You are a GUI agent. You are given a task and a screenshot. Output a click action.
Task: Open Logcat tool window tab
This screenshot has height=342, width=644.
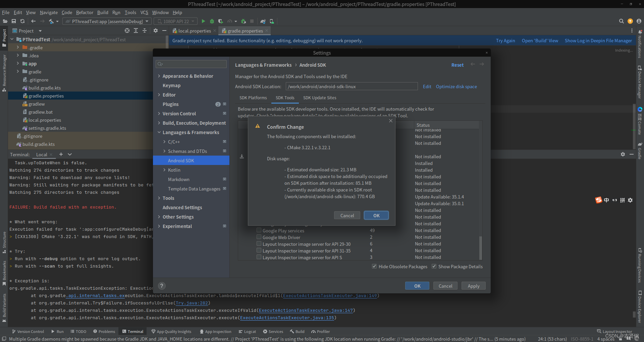click(x=247, y=331)
